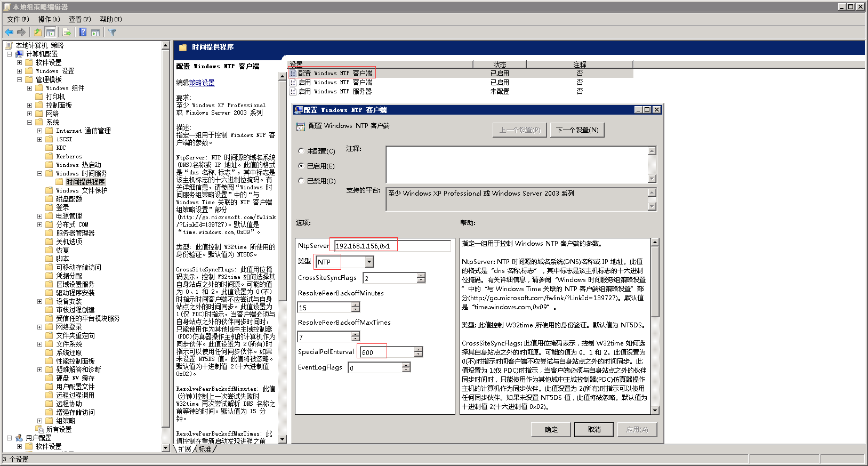Click the folder icon next to 关机选项

(50, 242)
